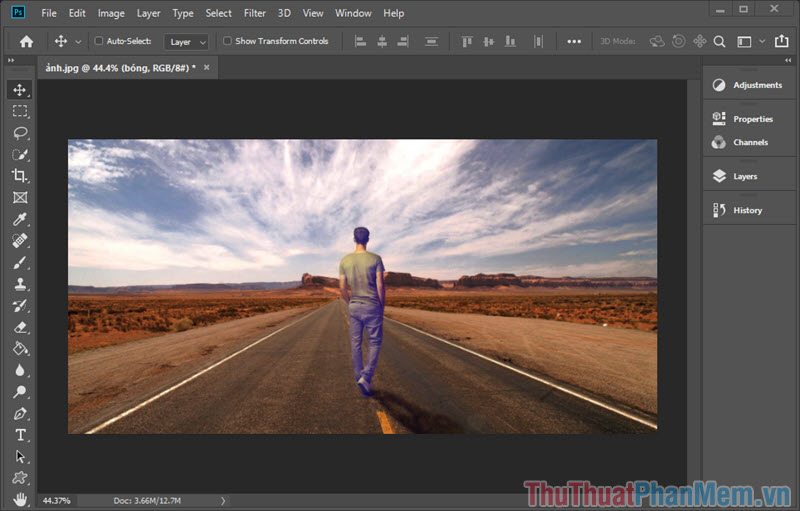Select the History Brush tool

19,306
